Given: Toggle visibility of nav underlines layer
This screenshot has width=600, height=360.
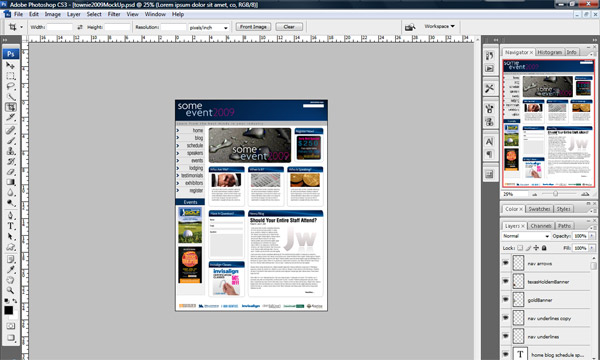Looking at the screenshot, I should (x=505, y=336).
